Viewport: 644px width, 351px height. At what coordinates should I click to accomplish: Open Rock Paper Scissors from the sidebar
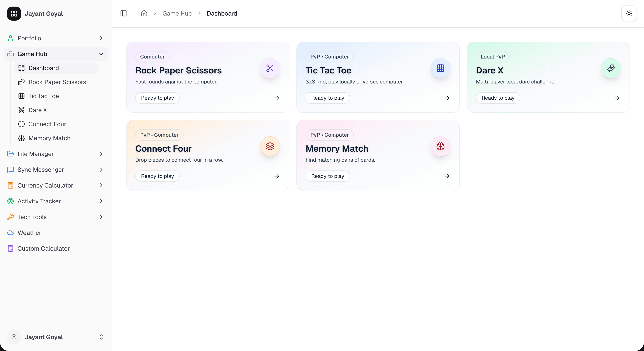click(56, 82)
